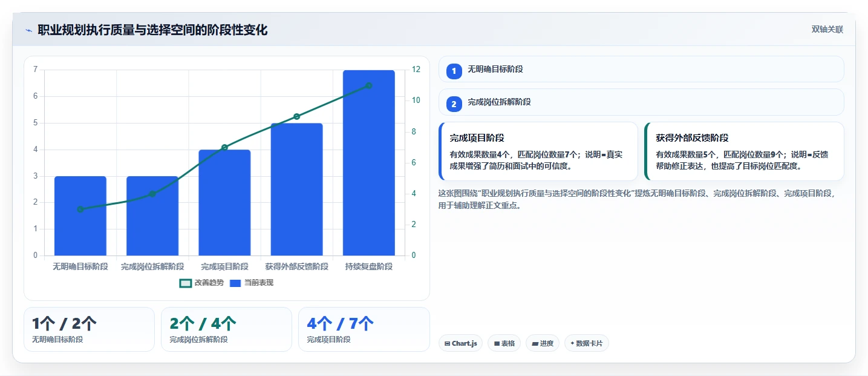Click the trend line point above 持续复盘阶段

369,85
